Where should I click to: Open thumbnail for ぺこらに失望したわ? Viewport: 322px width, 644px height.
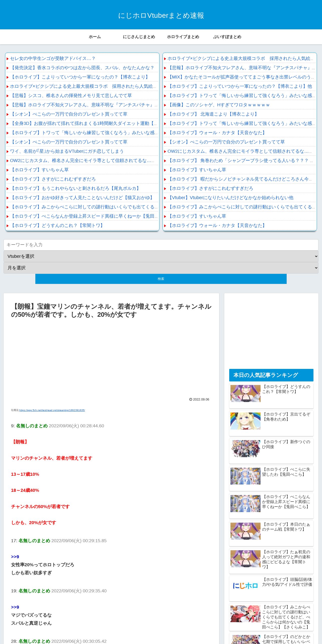[246, 476]
